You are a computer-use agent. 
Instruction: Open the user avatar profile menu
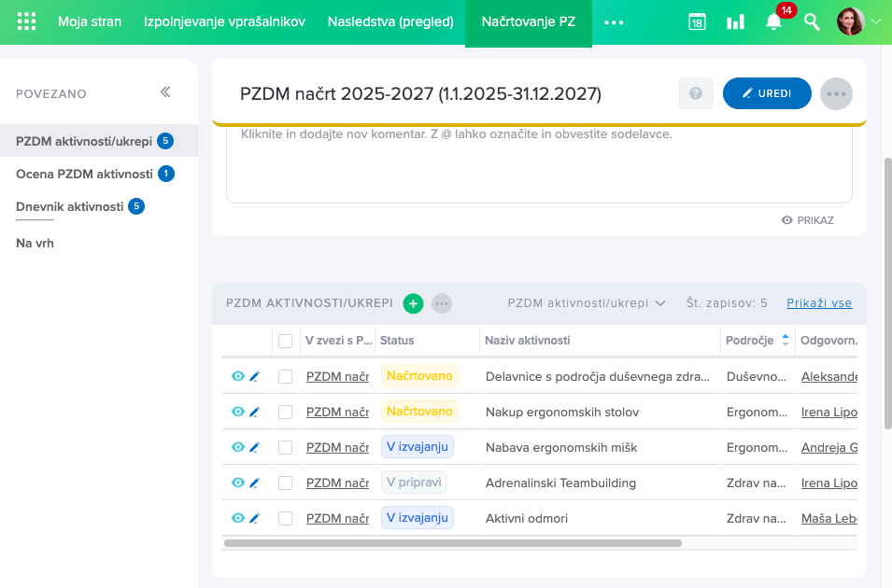[x=851, y=21]
